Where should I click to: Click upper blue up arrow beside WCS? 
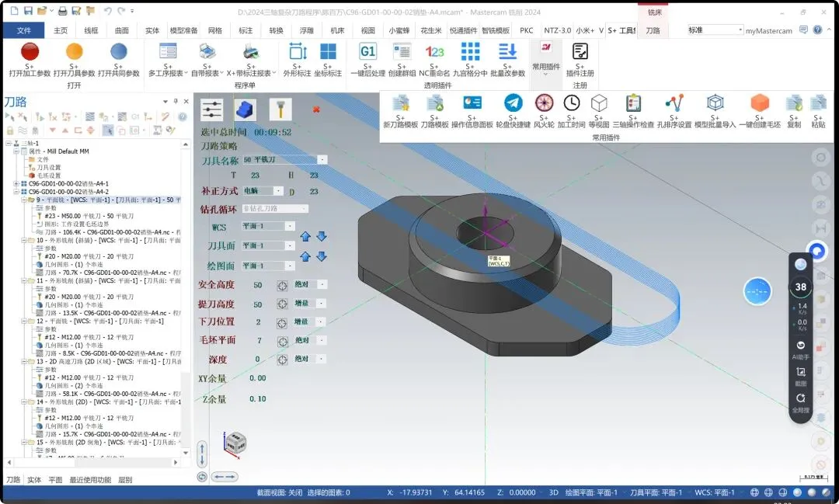[x=305, y=237]
